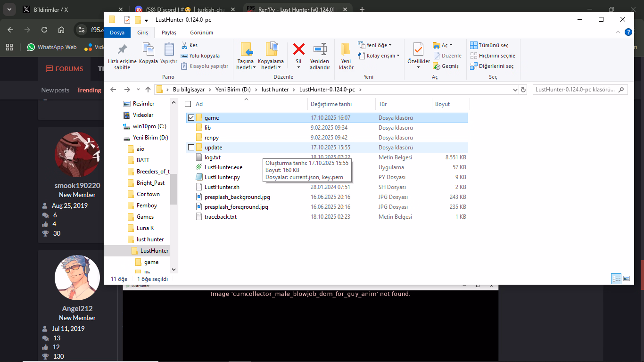Toggle the select-all checkbox in Ad header
The image size is (644, 362).
(x=188, y=104)
